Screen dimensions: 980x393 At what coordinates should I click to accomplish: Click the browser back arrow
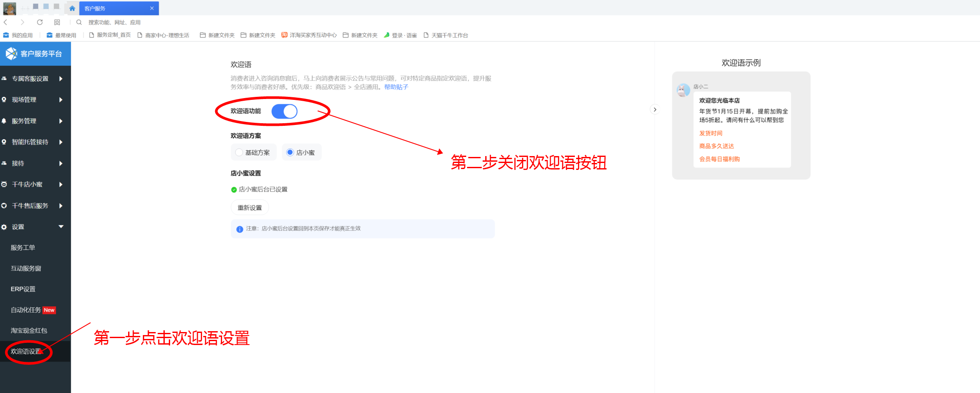pos(6,22)
